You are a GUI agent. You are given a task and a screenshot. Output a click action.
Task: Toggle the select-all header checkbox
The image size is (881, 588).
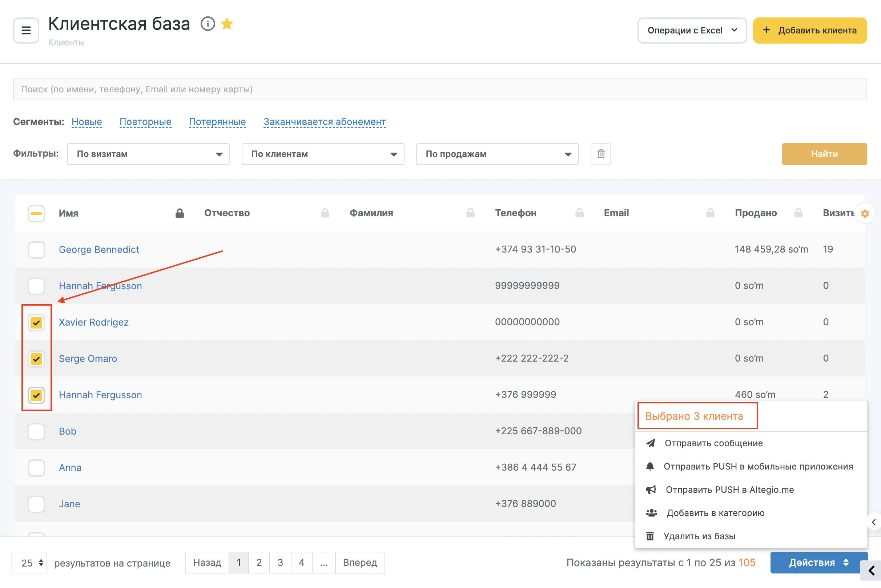point(36,213)
